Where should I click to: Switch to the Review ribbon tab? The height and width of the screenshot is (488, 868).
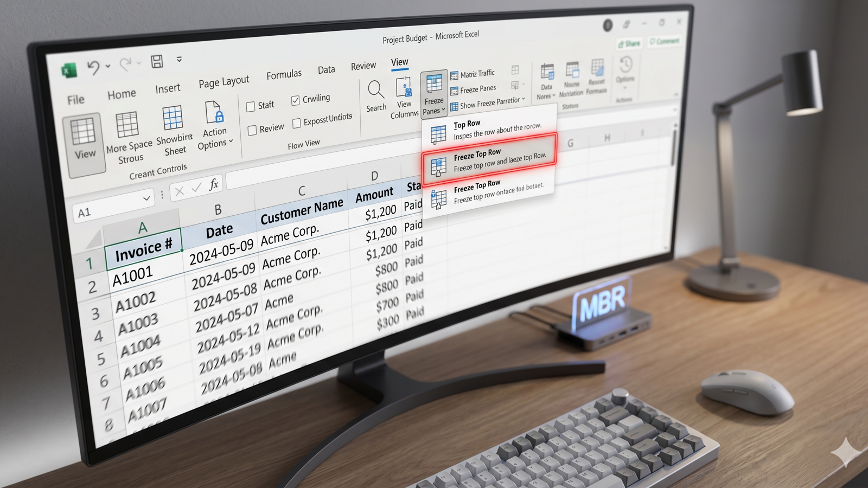(363, 66)
